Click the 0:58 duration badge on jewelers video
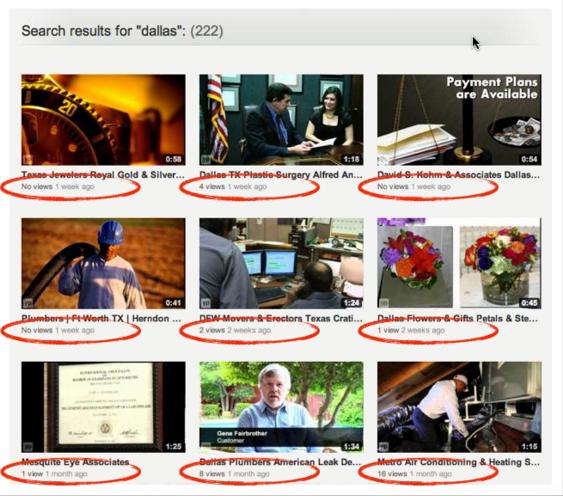 [x=174, y=159]
